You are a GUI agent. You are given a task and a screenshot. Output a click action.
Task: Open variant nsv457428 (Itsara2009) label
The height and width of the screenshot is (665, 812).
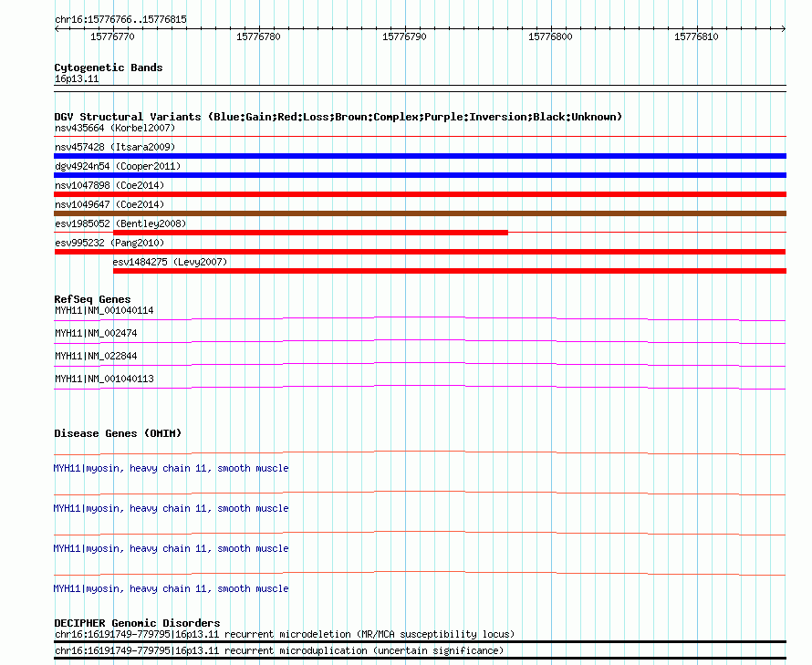[x=115, y=147]
